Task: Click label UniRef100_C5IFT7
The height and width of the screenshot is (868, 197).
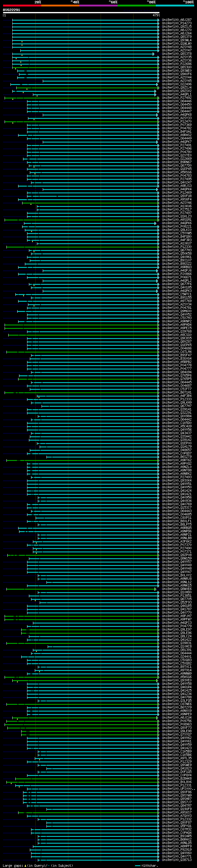Action: point(177,389)
